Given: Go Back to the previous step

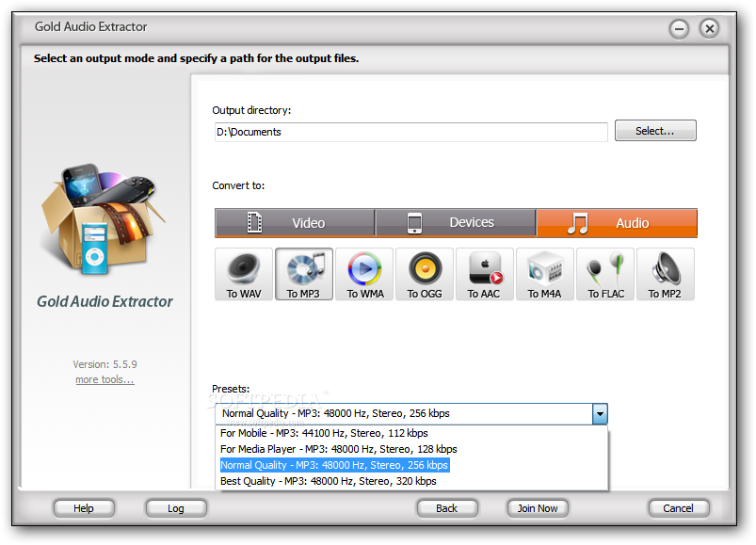Looking at the screenshot, I should (447, 508).
